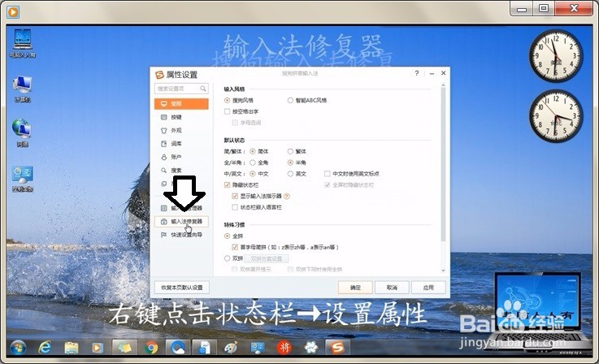This screenshot has height=364, width=599.
Task: Select the 半角 radio button
Action: tap(290, 162)
